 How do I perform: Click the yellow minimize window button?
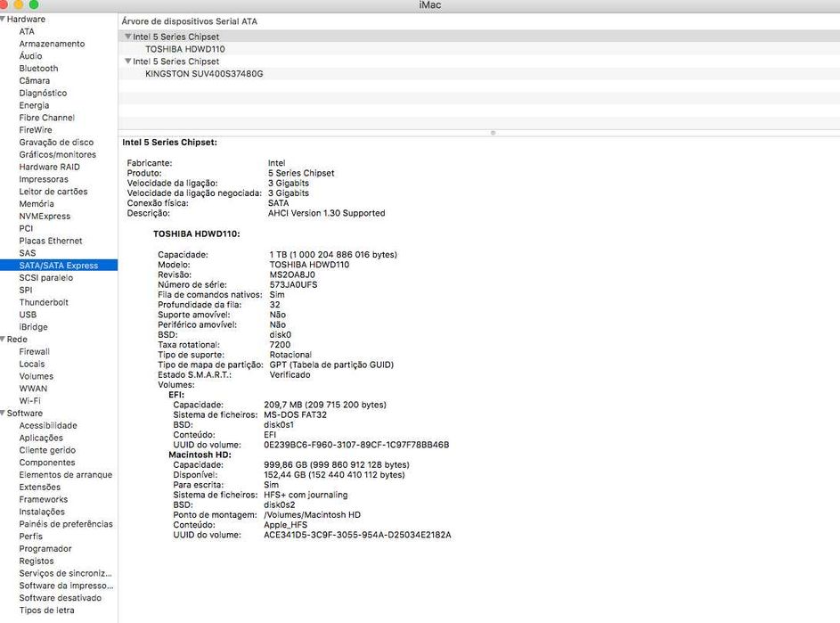tap(18, 4)
